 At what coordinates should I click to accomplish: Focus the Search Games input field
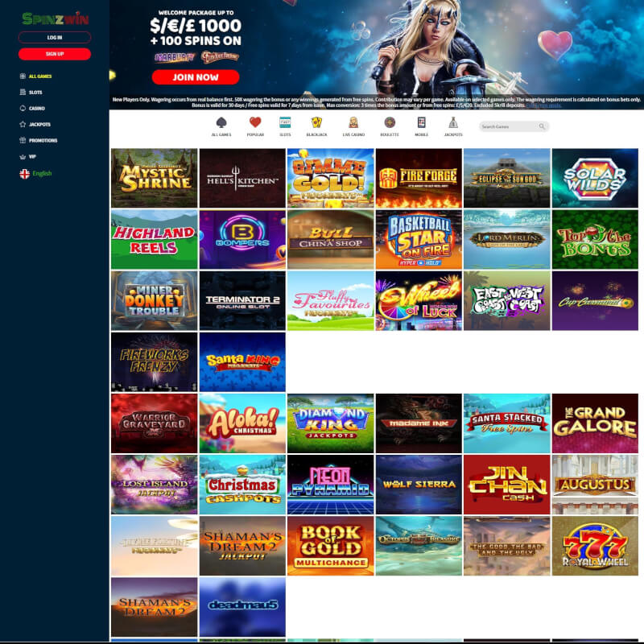[x=507, y=126]
